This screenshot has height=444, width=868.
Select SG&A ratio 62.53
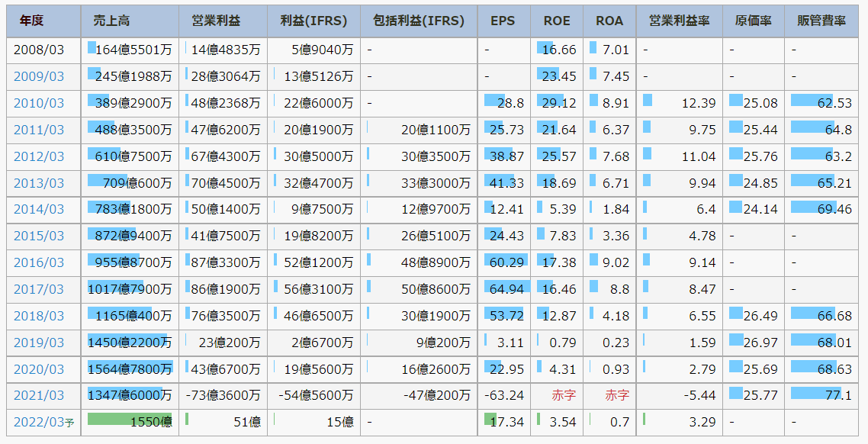(834, 103)
